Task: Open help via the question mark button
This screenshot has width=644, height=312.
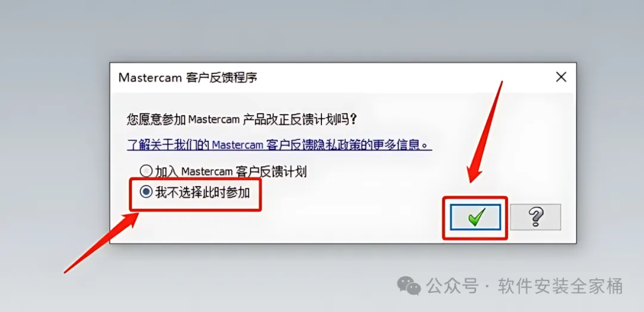Action: [x=535, y=217]
